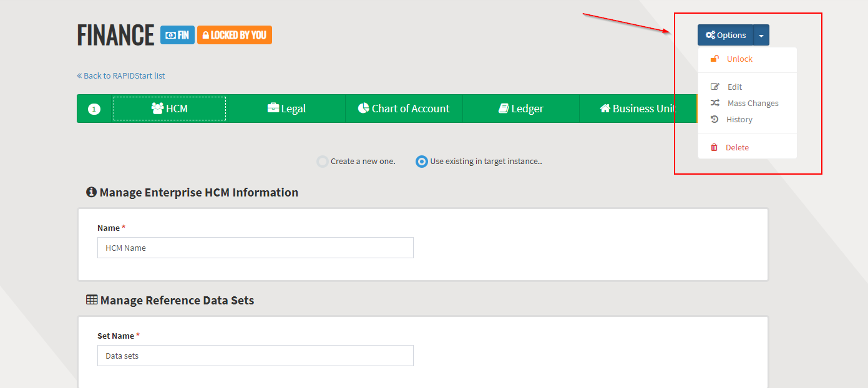Open History from the Options menu
This screenshot has height=388, width=868.
coord(739,120)
